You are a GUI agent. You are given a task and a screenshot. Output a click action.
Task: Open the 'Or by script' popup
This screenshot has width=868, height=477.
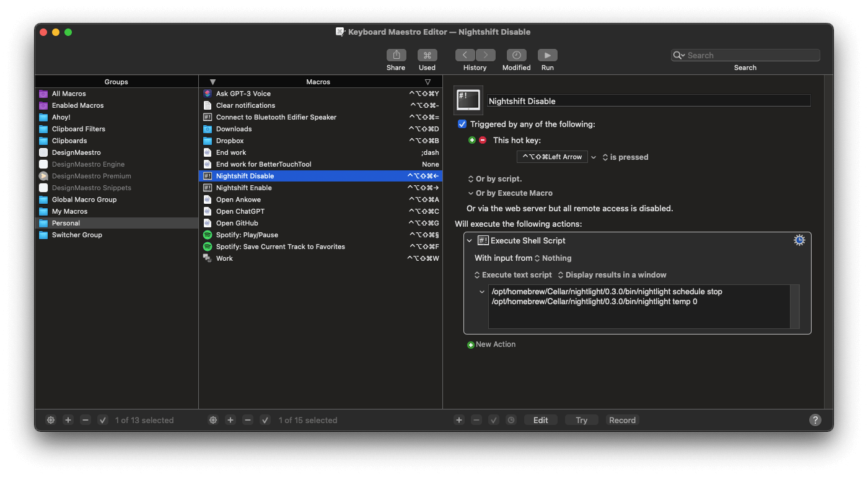(495, 179)
